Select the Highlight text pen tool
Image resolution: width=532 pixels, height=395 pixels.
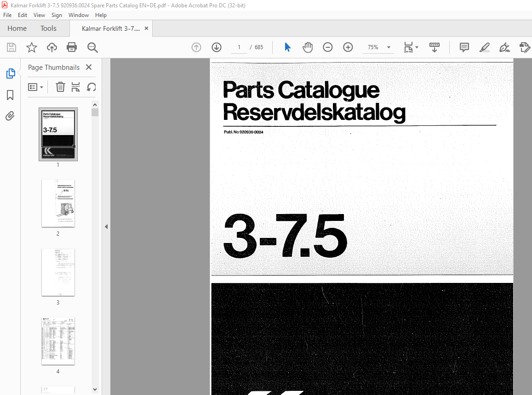pyautogui.click(x=484, y=47)
